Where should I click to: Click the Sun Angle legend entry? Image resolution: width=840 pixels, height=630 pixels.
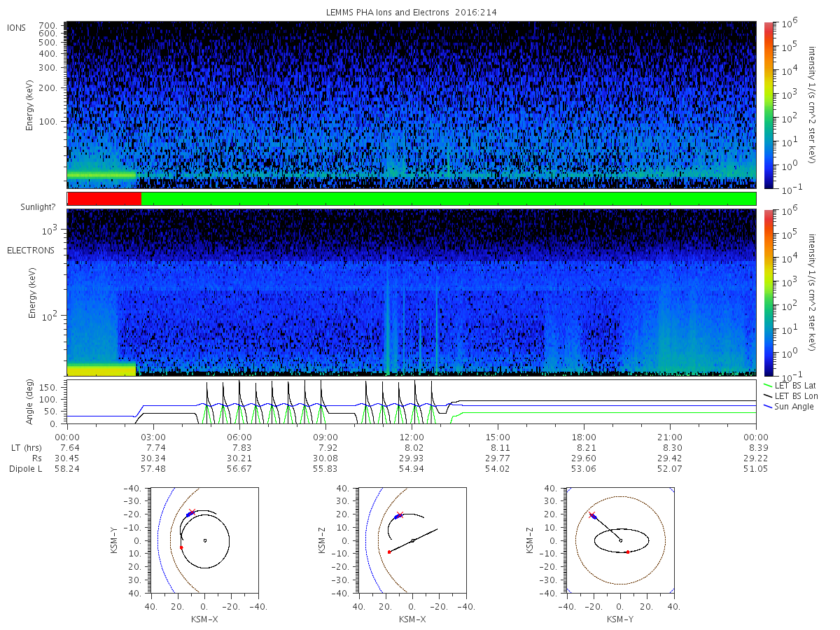(788, 407)
